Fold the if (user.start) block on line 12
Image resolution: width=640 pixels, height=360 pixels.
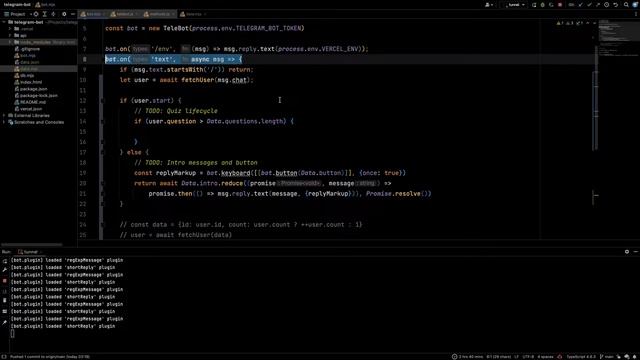102,100
